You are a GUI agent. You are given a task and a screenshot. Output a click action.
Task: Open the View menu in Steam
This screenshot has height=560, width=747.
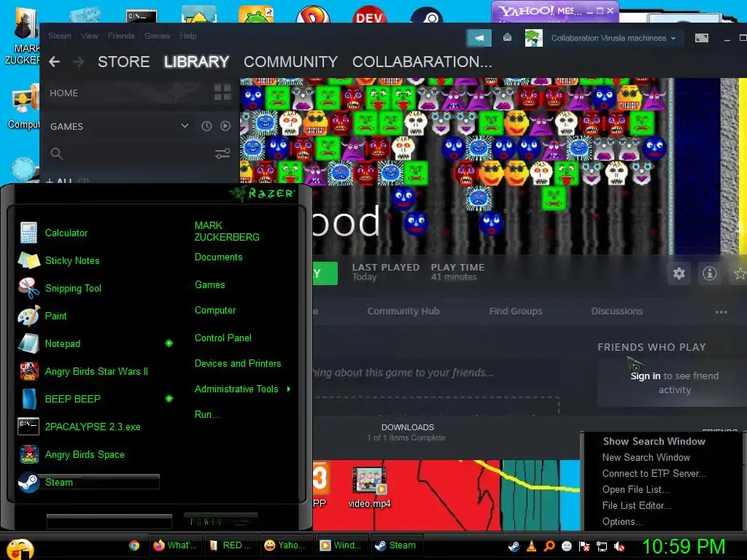[x=90, y=36]
